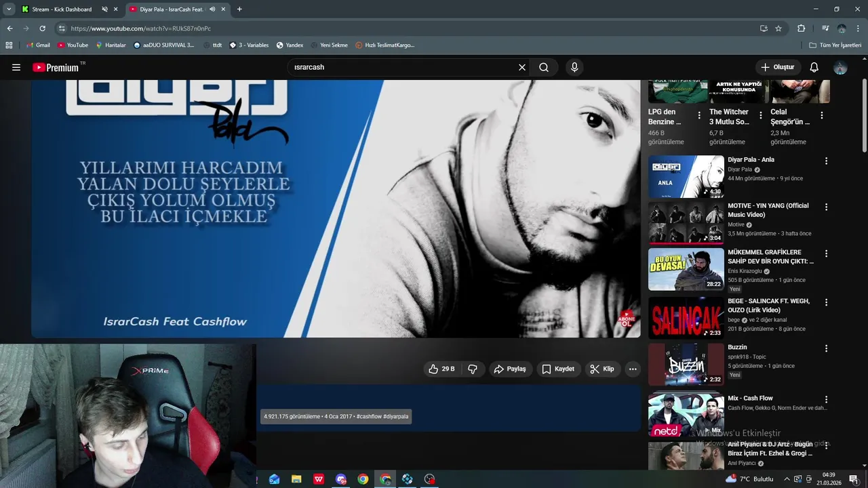Open Mix - Cash Flow title

pos(750,398)
